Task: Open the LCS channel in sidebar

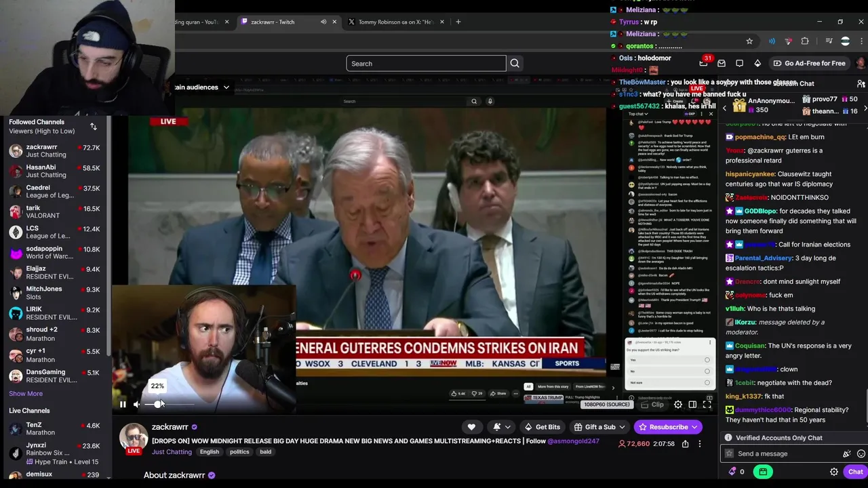Action: (x=54, y=232)
